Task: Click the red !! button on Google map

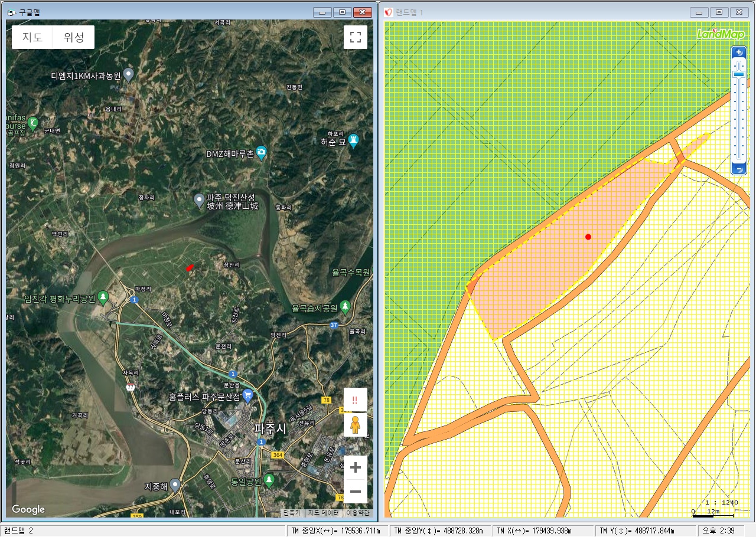Action: click(356, 400)
